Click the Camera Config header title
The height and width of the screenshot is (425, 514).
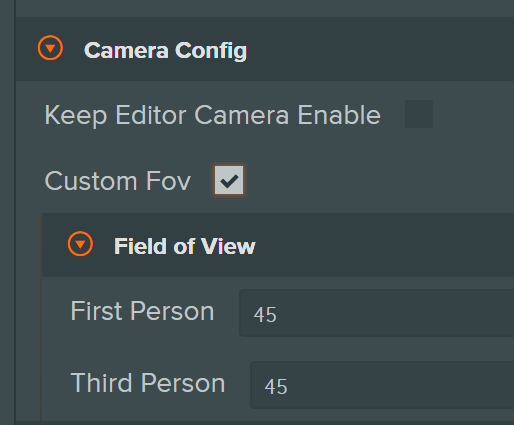pos(165,51)
